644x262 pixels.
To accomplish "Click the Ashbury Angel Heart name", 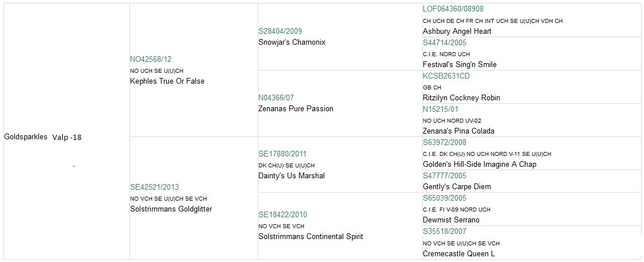I will tap(457, 31).
